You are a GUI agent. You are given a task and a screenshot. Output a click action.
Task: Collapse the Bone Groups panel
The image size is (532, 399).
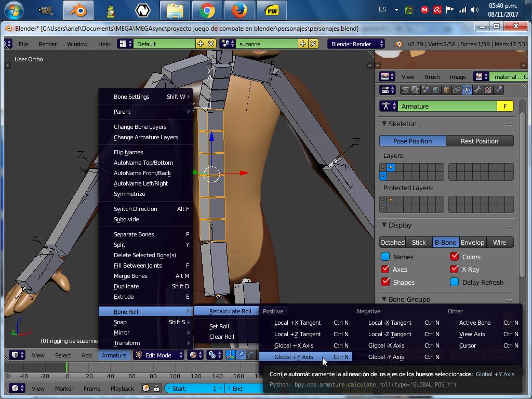(x=384, y=299)
